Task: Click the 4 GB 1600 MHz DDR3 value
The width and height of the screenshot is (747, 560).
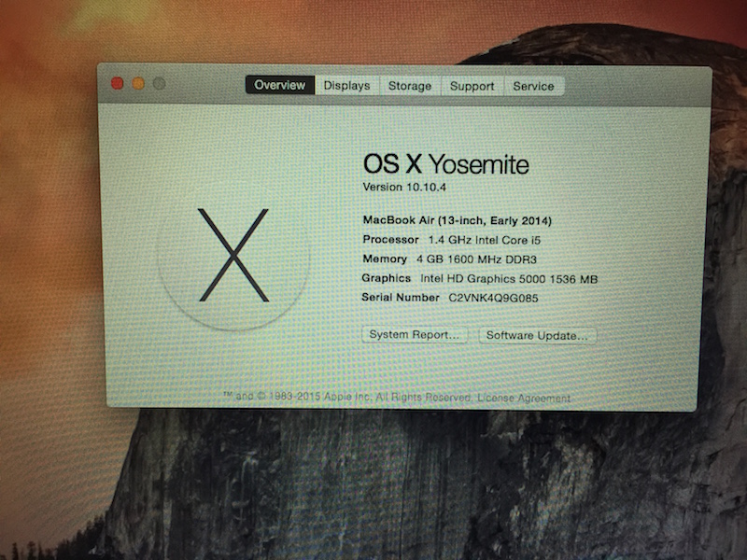Action: point(476,259)
